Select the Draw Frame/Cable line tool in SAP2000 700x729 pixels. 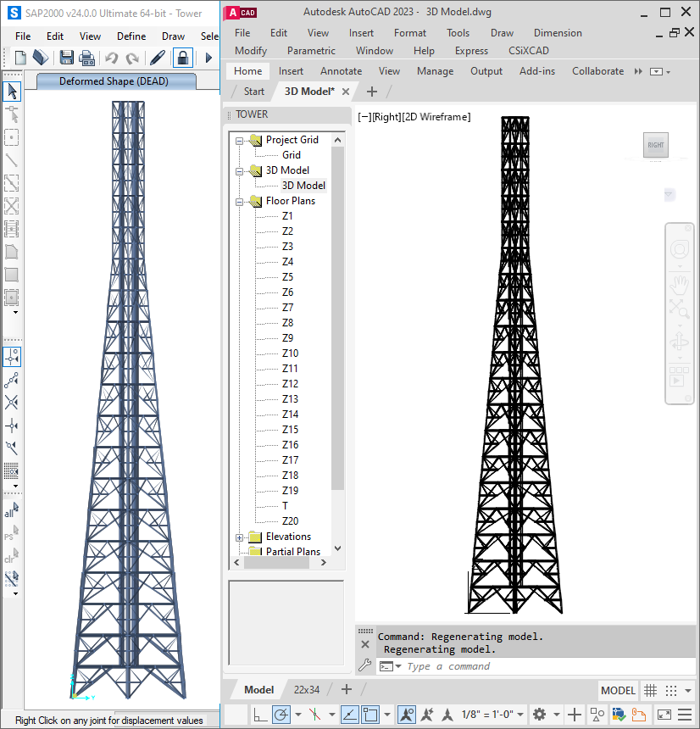[x=12, y=160]
